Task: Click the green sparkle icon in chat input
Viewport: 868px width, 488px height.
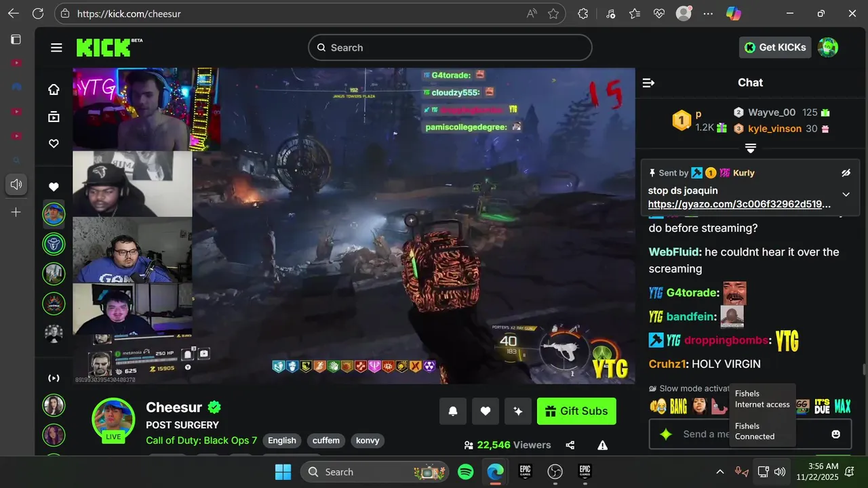Action: point(667,434)
